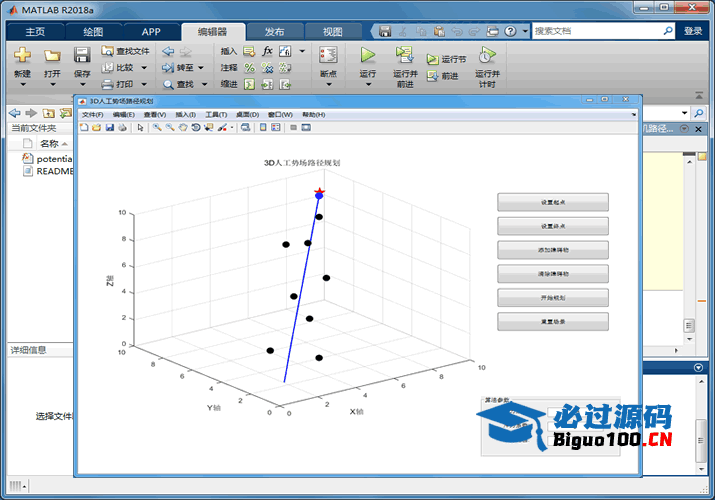Toggle the Edit Plot arrow tool
The image size is (715, 500).
click(x=140, y=128)
